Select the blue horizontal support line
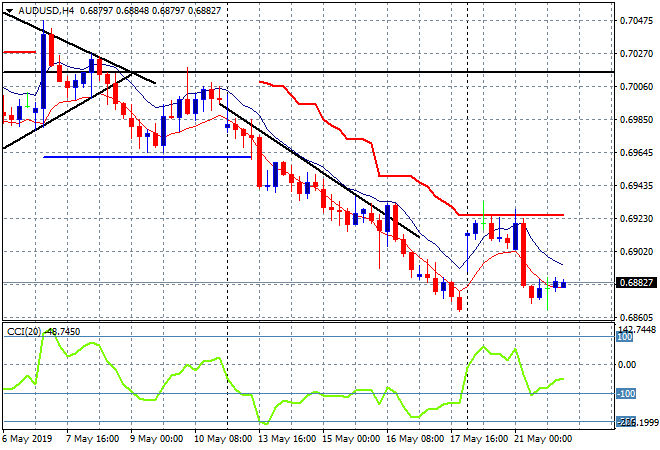This screenshot has width=660, height=450. pos(147,157)
